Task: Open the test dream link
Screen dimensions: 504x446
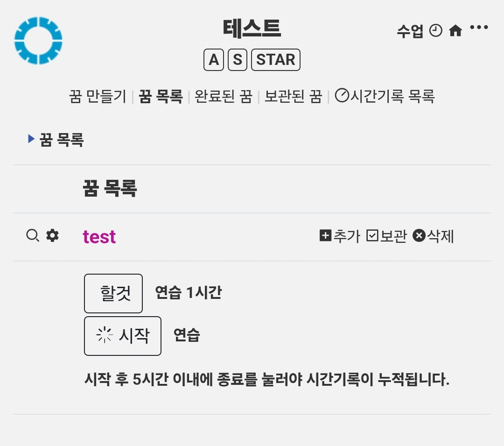Action: (x=99, y=237)
